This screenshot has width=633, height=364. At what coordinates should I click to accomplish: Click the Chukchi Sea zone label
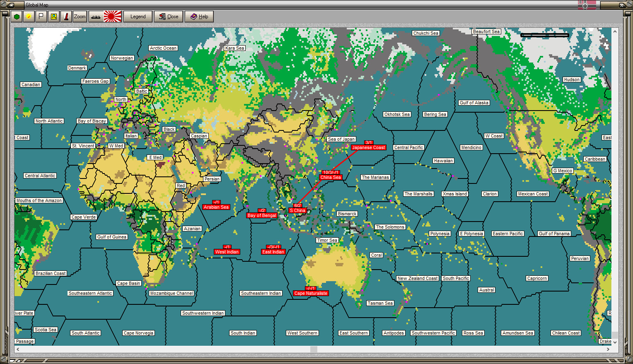coord(426,33)
